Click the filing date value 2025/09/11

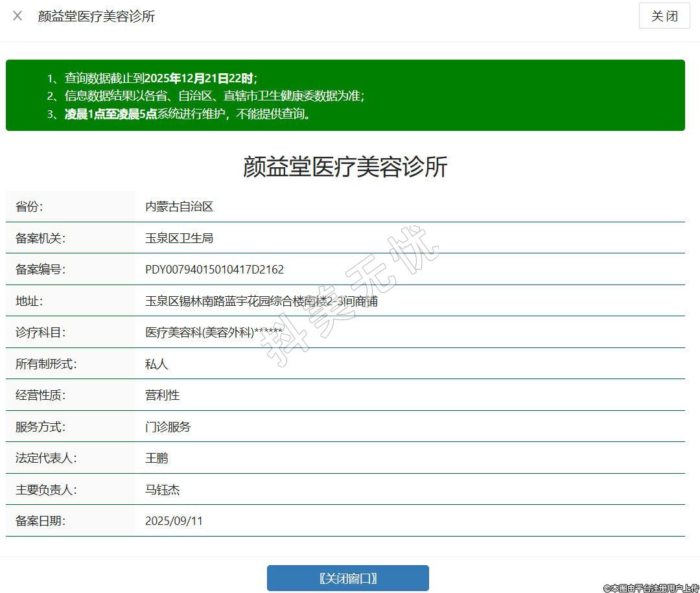coord(174,521)
